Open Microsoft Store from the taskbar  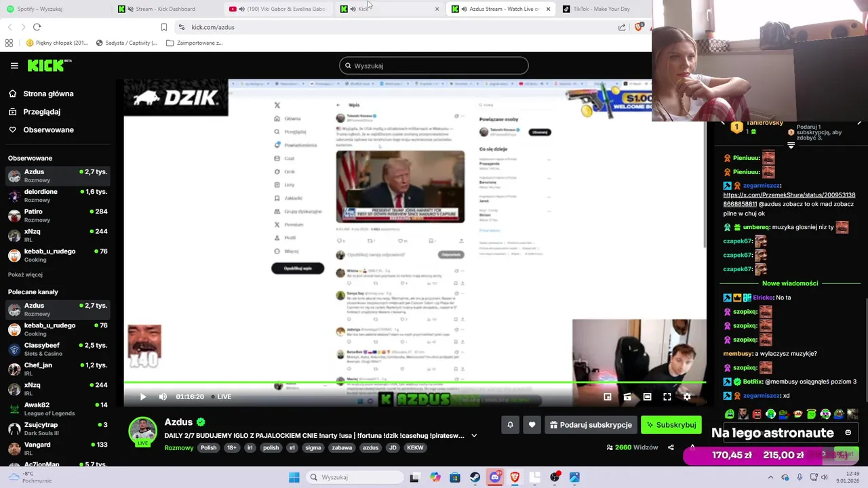pos(454,477)
